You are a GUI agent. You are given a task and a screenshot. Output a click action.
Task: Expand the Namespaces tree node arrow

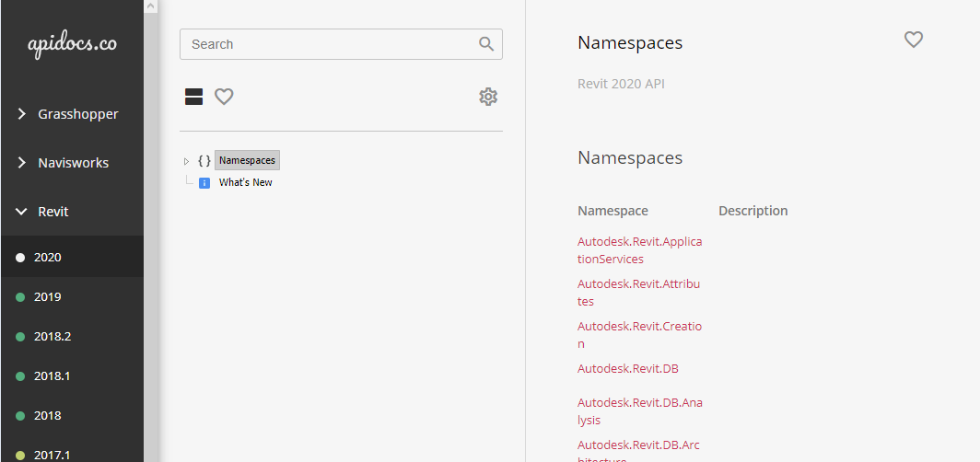[x=186, y=161]
